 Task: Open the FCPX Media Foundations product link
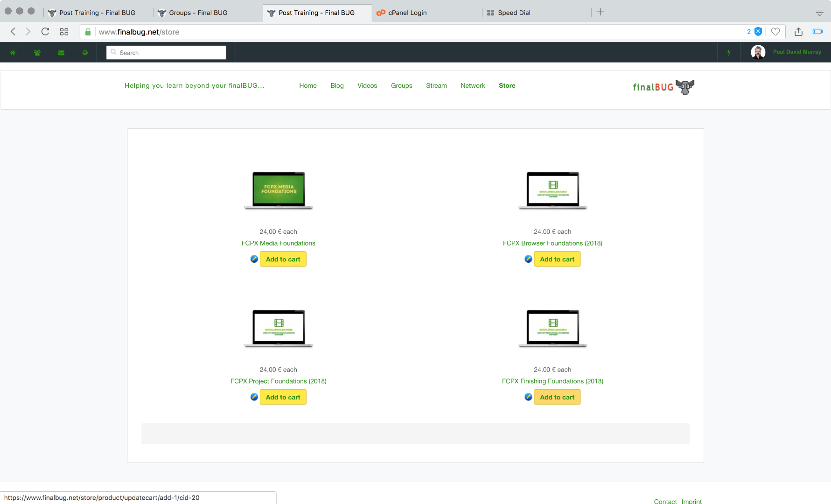pos(279,243)
